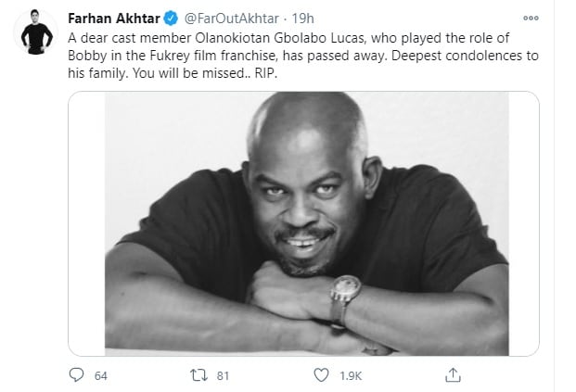
Task: Click the retweet count 81
Action: pos(223,376)
